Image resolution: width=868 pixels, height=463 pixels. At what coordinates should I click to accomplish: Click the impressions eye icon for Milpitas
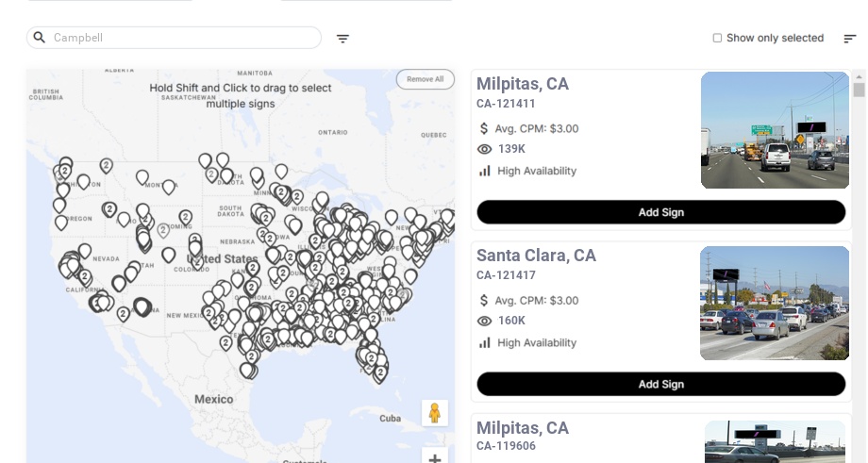(x=485, y=149)
